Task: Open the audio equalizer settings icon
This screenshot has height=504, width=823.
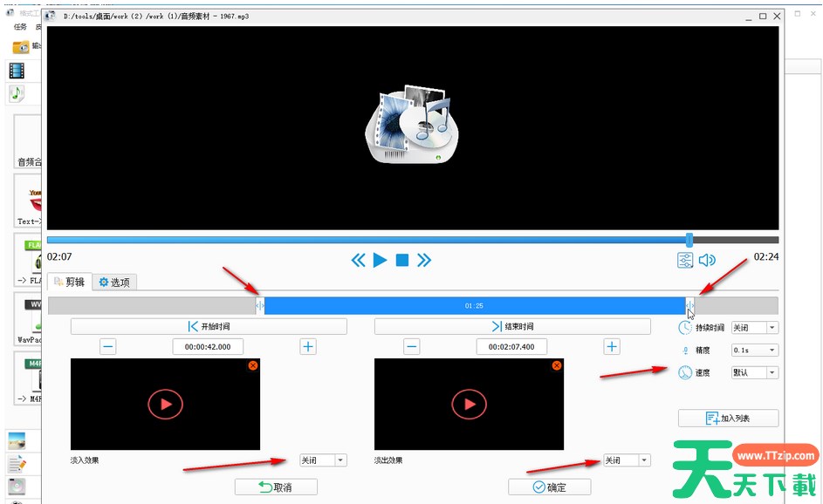Action: click(685, 260)
